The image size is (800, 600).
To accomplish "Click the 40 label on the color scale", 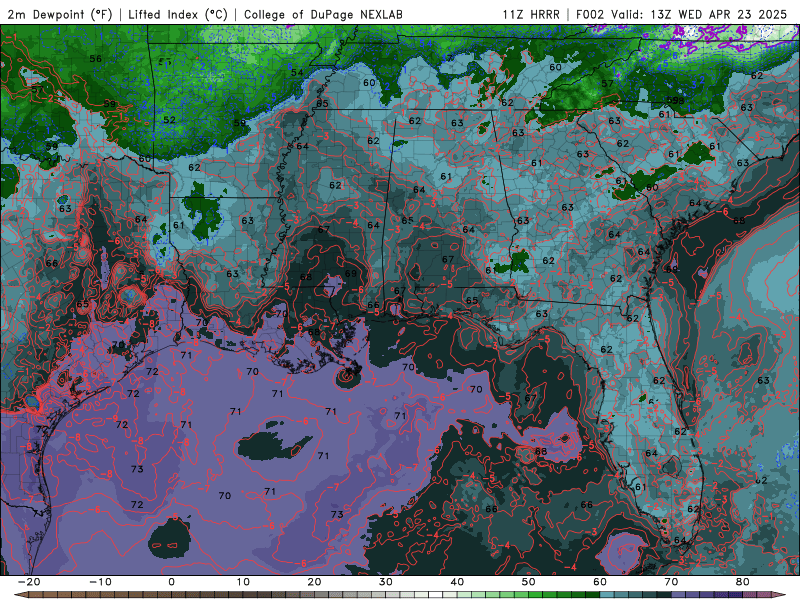I will 457,582.
